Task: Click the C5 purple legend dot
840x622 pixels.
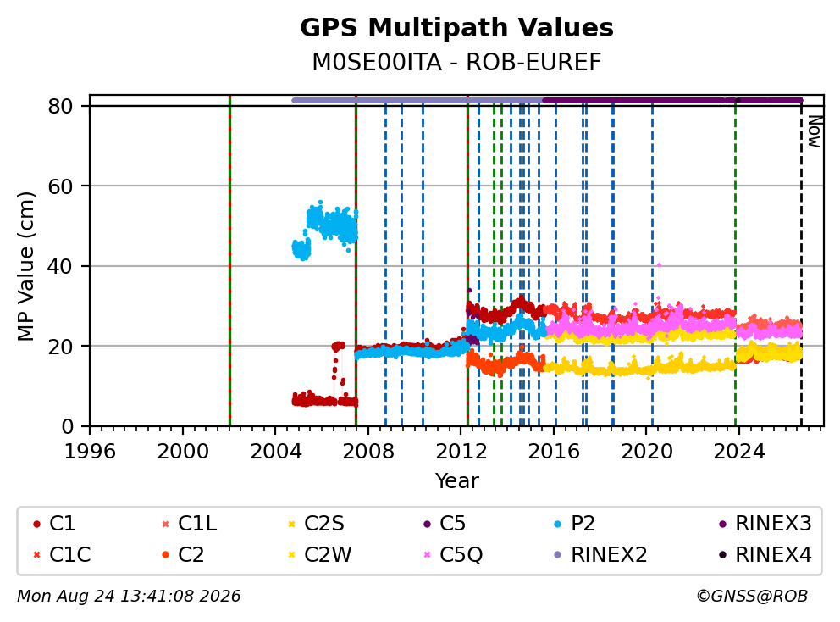Action: click(x=427, y=524)
